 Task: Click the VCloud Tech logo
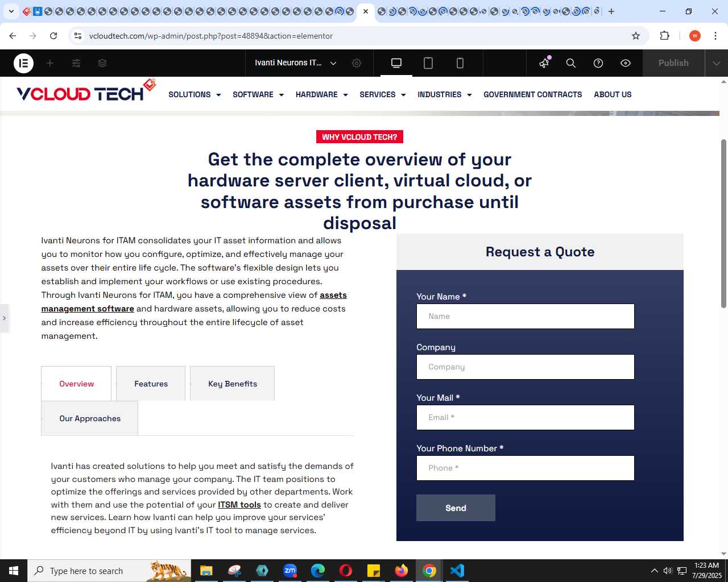coord(86,91)
